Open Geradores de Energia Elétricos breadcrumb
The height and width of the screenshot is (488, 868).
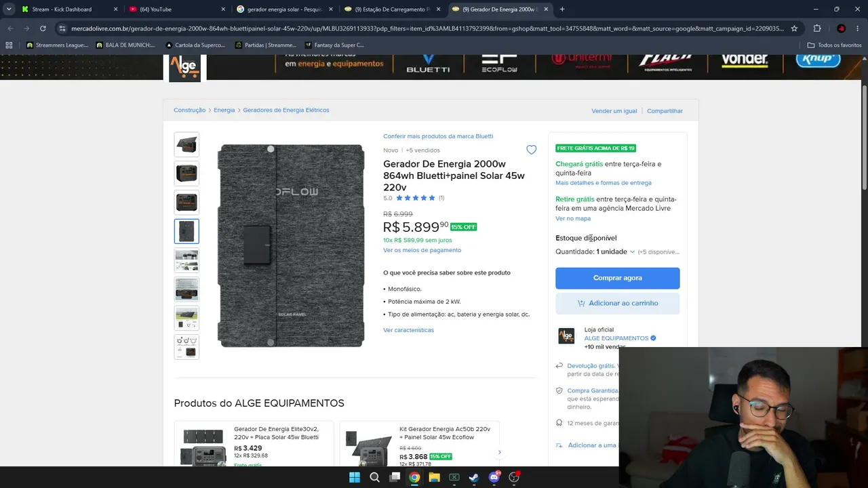click(x=286, y=110)
